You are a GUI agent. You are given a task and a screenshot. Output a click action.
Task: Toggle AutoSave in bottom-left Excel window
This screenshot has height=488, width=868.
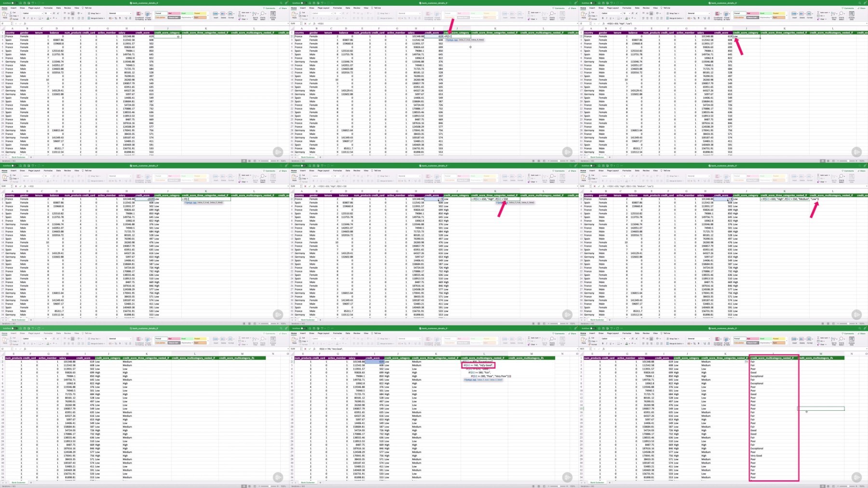click(x=14, y=328)
